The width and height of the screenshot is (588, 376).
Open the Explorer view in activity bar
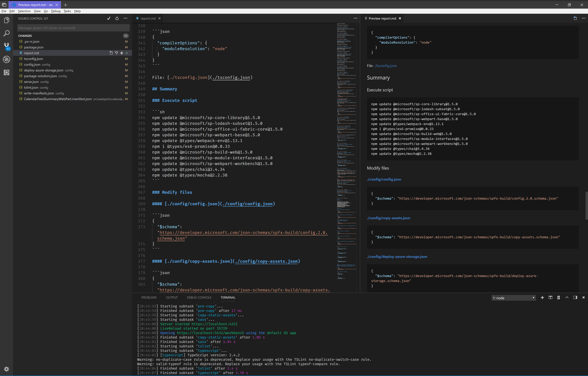point(7,20)
